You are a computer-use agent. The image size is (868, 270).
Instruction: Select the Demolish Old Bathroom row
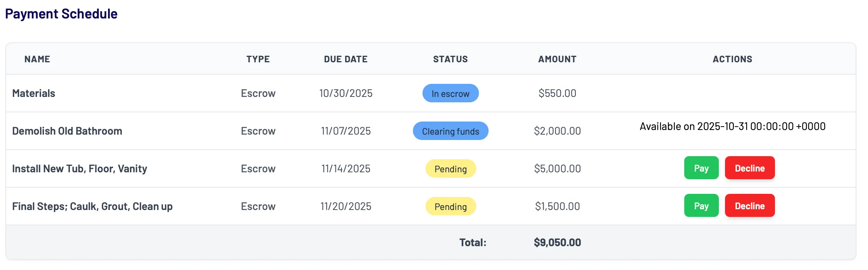(x=67, y=131)
